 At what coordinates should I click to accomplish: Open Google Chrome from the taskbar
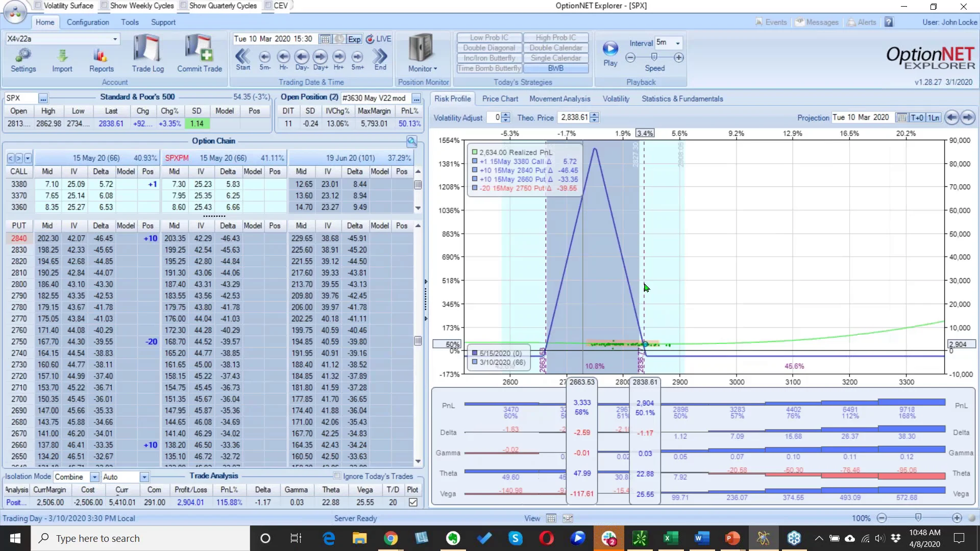coord(391,538)
